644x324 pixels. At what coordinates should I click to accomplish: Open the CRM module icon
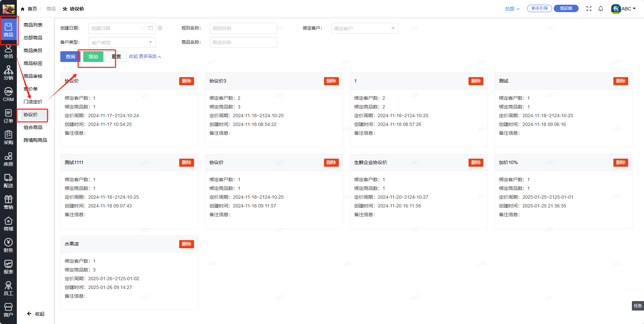[x=8, y=95]
